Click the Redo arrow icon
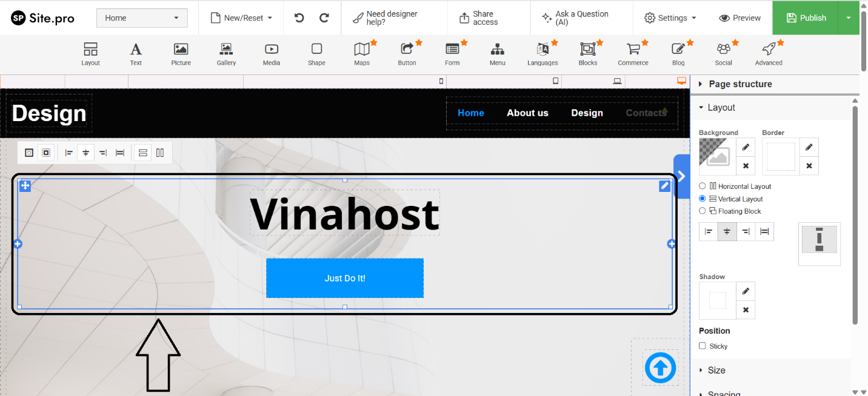The image size is (868, 396). 324,18
